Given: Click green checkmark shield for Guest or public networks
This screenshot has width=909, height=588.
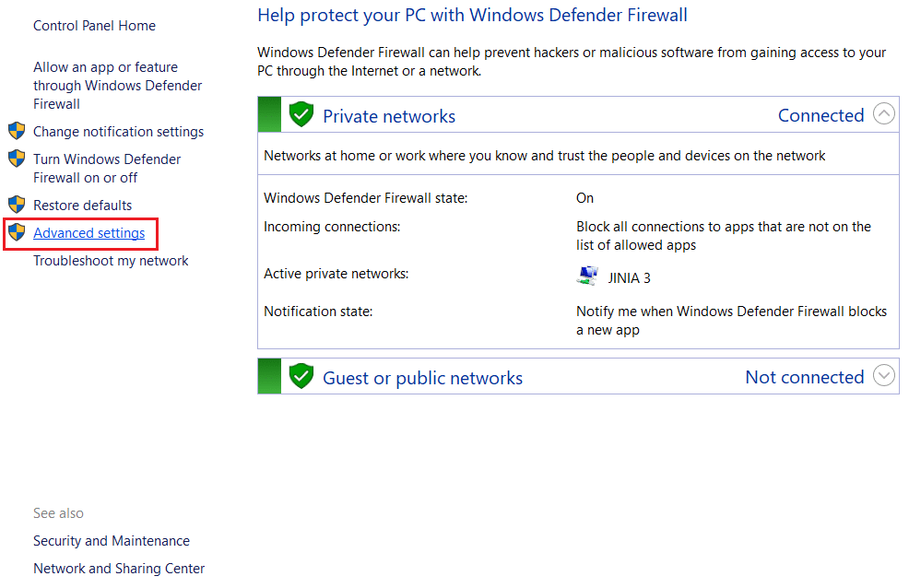Looking at the screenshot, I should pos(301,376).
